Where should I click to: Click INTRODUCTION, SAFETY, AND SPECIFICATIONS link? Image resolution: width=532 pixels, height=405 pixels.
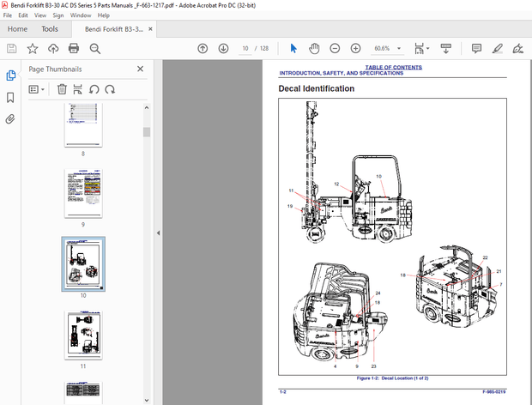pos(342,73)
